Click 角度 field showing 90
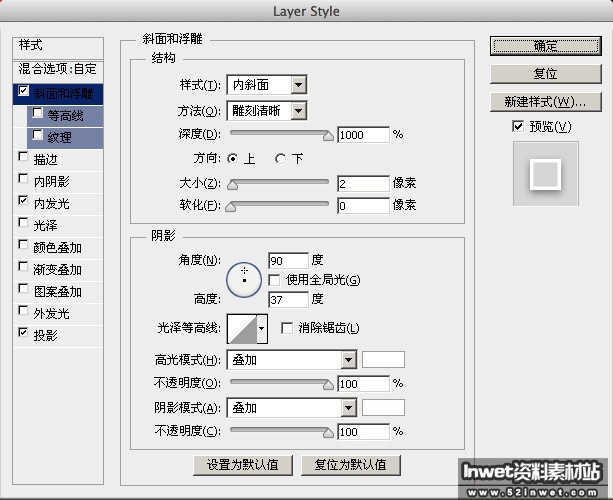Viewport: 613px width, 500px height. [x=289, y=261]
